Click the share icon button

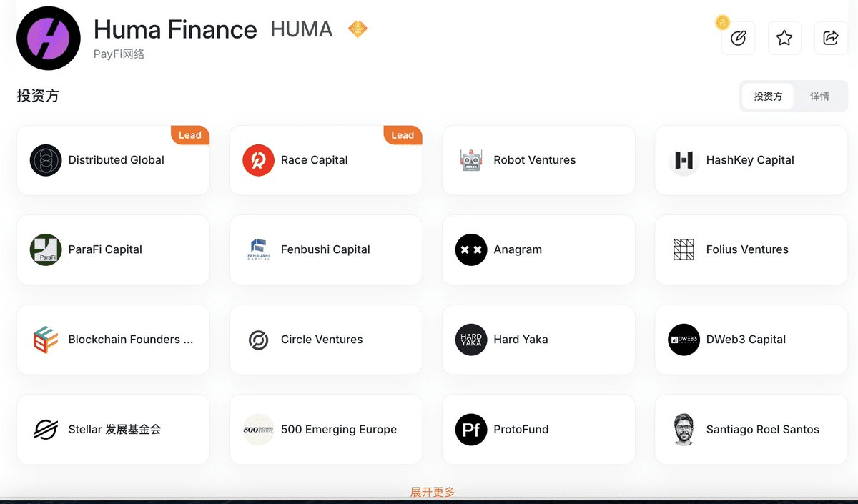831,38
